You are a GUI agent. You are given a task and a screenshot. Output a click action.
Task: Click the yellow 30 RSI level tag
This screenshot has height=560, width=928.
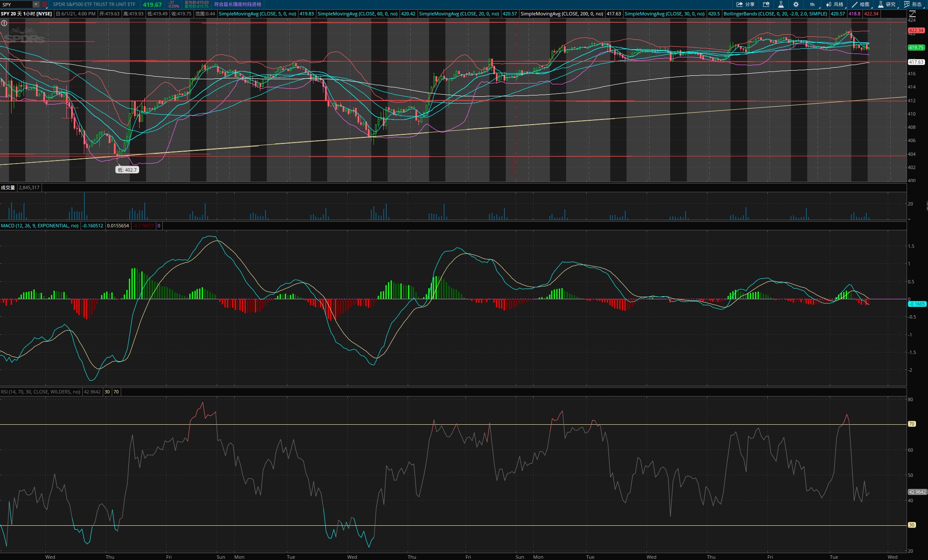tap(912, 525)
